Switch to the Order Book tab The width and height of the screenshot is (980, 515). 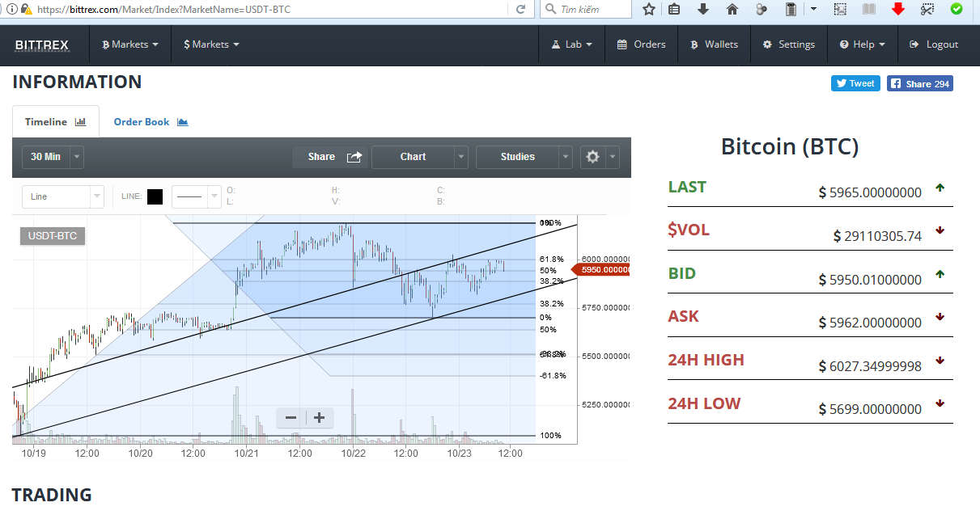[x=151, y=121]
